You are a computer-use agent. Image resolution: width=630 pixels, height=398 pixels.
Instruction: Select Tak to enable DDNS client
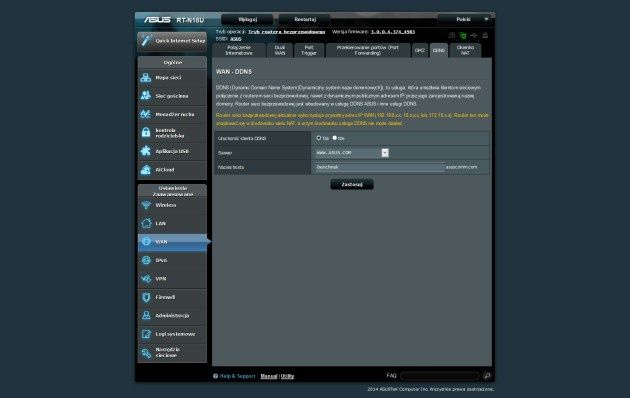pos(319,138)
